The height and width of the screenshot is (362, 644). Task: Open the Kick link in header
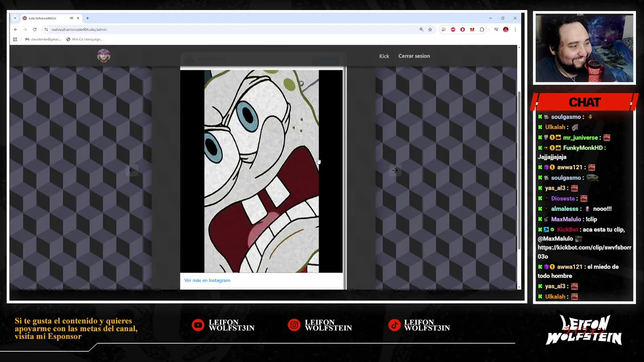click(x=384, y=56)
